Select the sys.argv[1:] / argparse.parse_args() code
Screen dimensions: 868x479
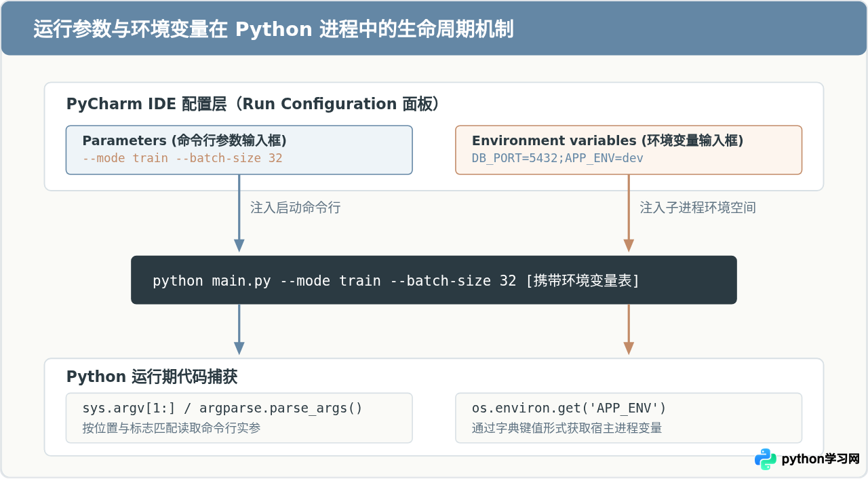click(x=222, y=408)
